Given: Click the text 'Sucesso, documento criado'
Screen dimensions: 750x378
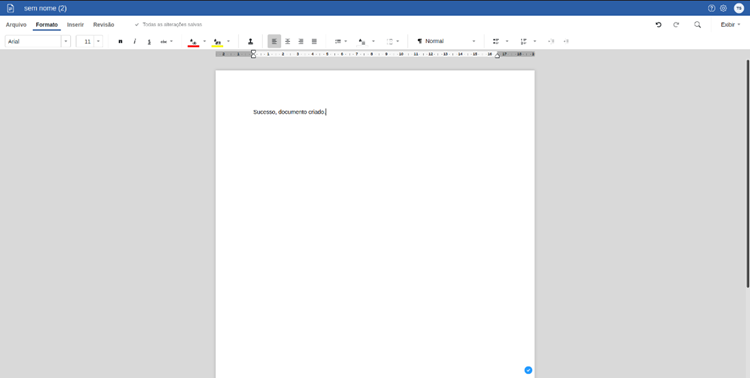Looking at the screenshot, I should 289,112.
